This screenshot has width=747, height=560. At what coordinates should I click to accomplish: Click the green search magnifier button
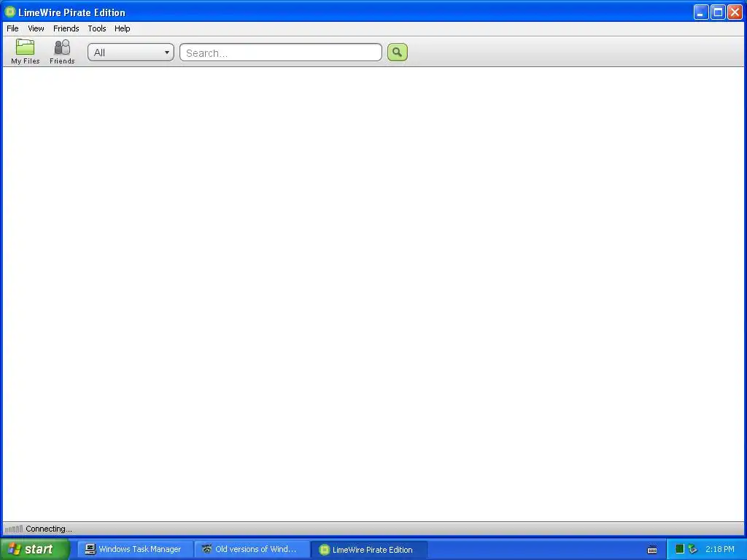coord(398,52)
